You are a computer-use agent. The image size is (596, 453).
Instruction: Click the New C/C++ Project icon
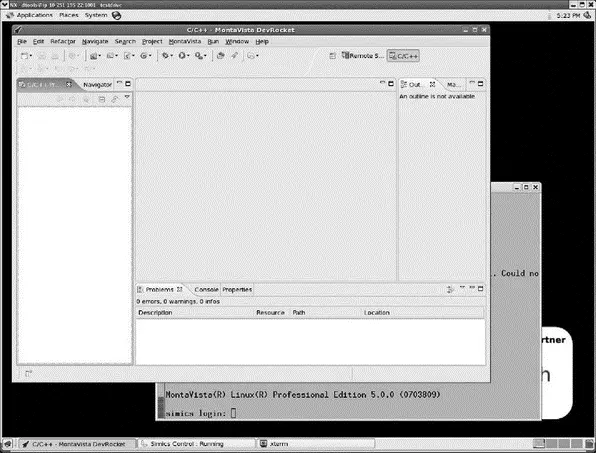tap(93, 56)
